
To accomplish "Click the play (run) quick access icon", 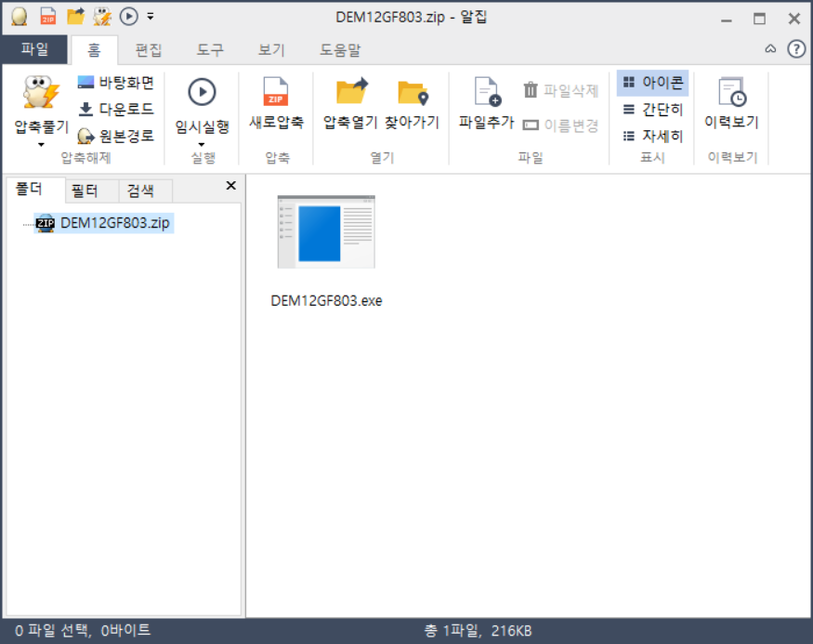I will coord(128,17).
